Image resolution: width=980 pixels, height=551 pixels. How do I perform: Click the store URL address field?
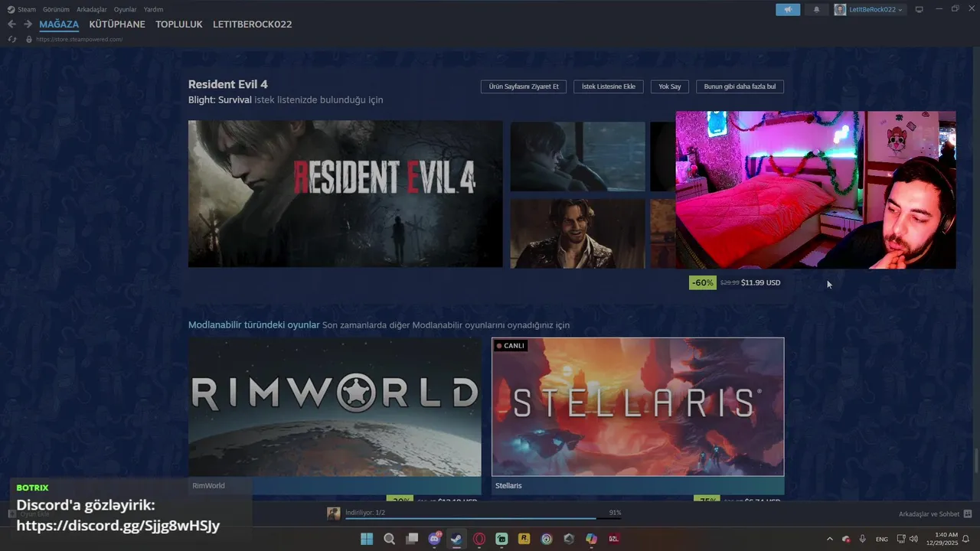(80, 39)
